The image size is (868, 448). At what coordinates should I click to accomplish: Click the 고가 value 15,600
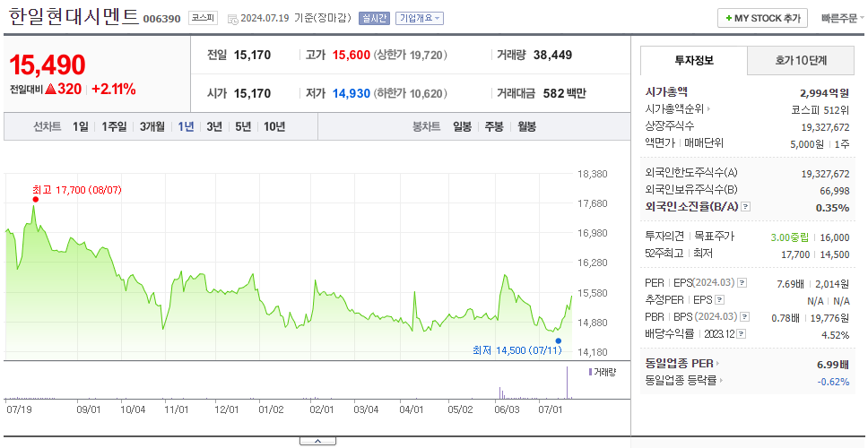point(351,56)
